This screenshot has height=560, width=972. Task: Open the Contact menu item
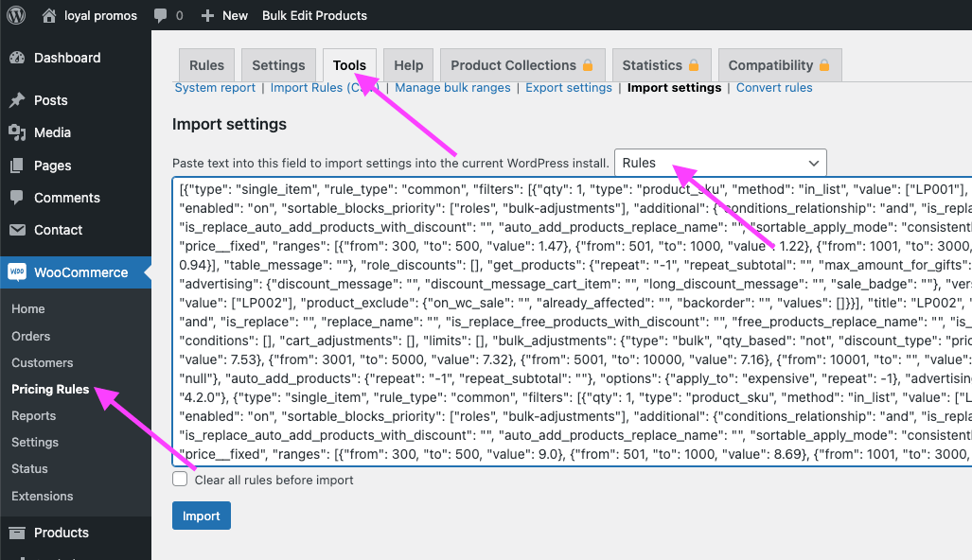59,230
